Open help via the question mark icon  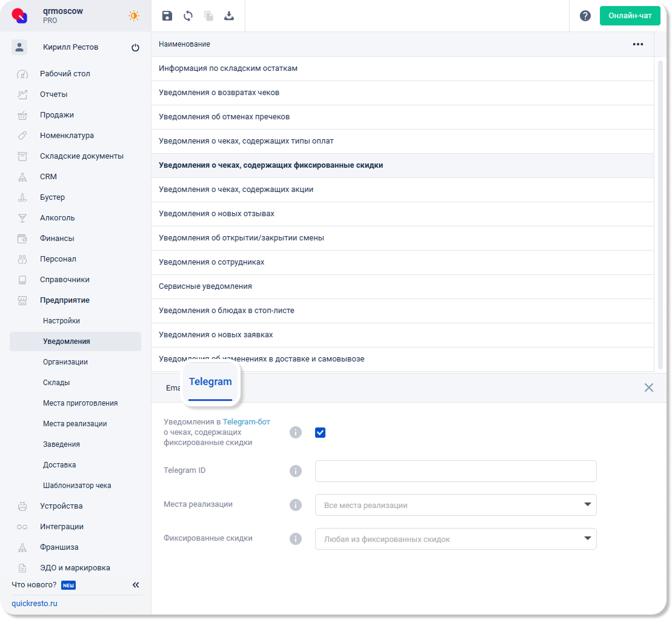click(x=585, y=16)
